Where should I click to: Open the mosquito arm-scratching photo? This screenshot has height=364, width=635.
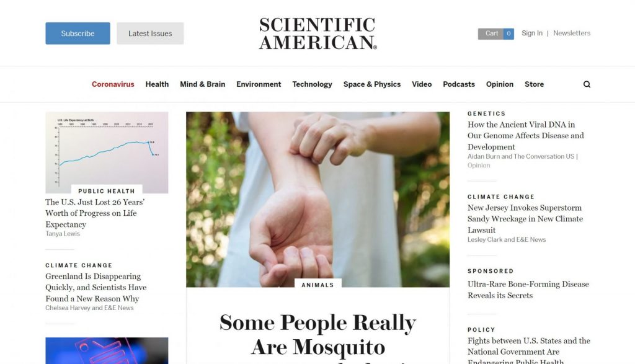coord(318,200)
